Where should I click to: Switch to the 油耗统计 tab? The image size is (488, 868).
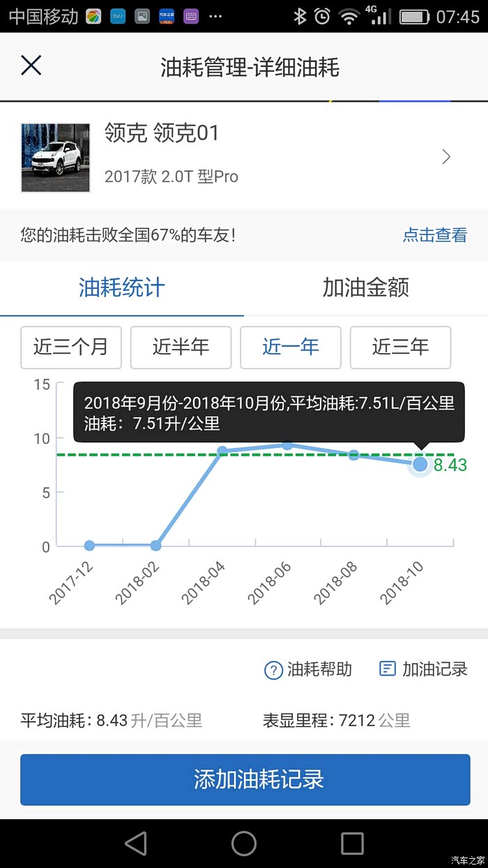tap(122, 287)
